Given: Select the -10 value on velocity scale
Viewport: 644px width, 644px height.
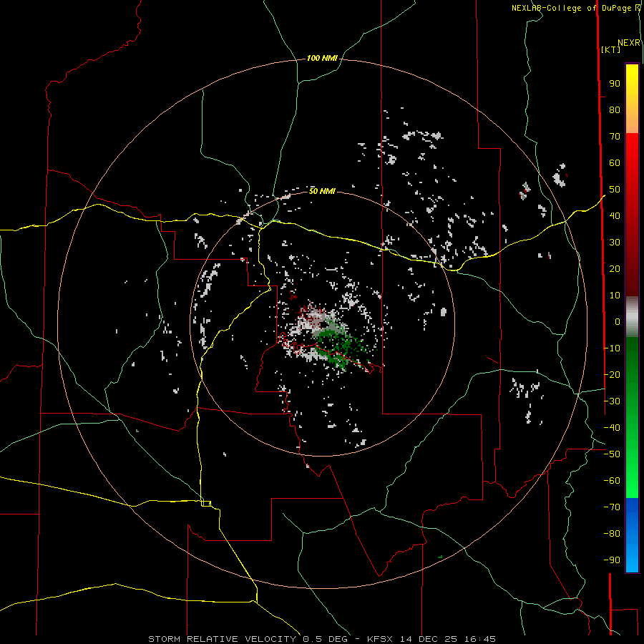Looking at the screenshot, I should click(x=612, y=348).
